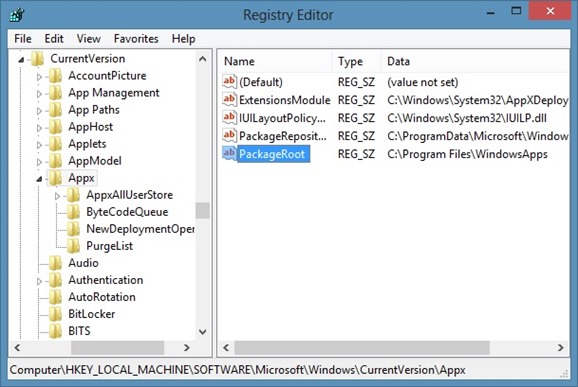The image size is (578, 387).
Task: Minimize the Registry Editor window
Action: point(490,13)
